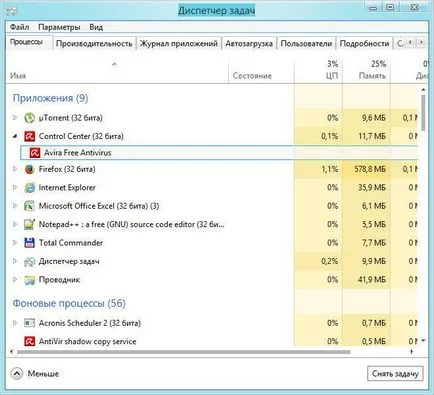
Task: Expand the µTorrent process group
Action: [15, 118]
